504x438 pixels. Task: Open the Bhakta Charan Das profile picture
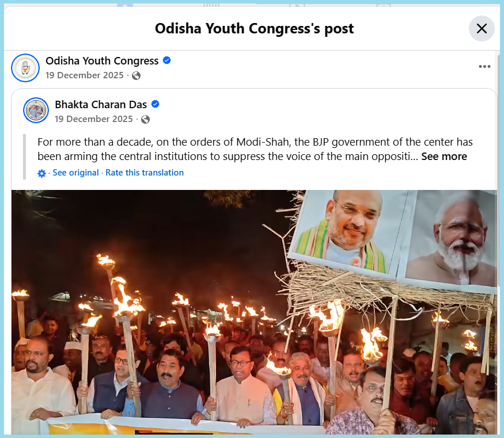[x=36, y=110]
